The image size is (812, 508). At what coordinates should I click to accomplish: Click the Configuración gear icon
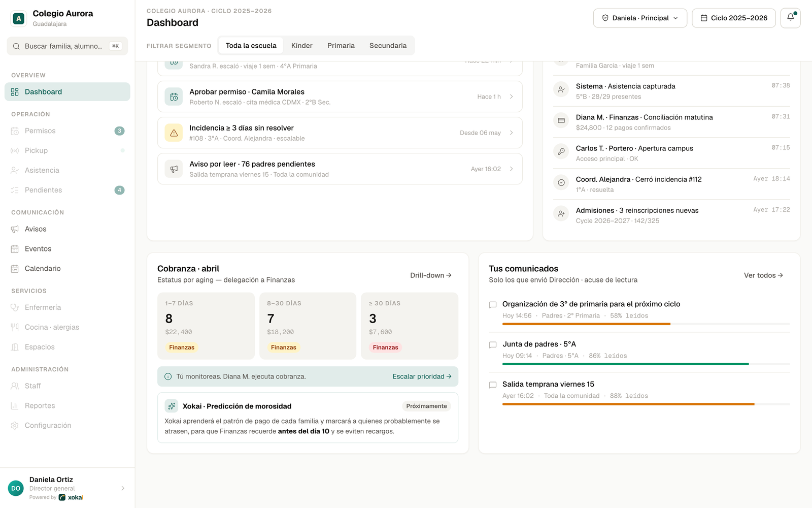(15, 426)
